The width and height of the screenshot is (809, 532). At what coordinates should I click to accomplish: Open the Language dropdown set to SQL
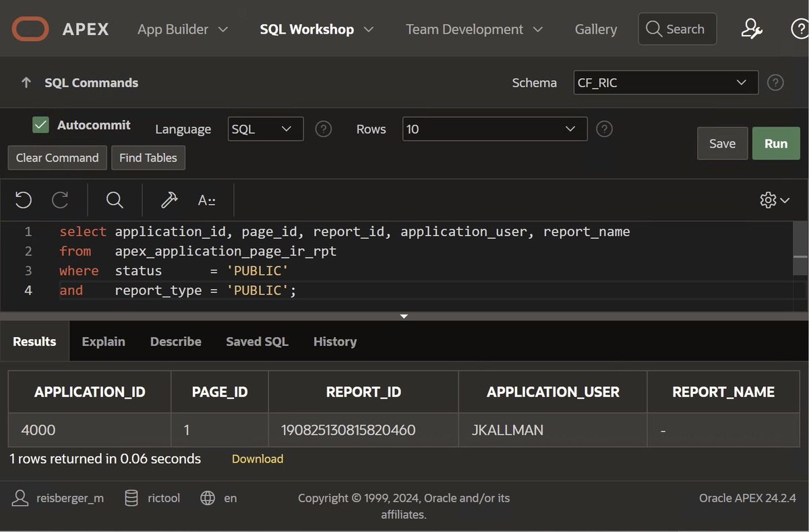[266, 129]
